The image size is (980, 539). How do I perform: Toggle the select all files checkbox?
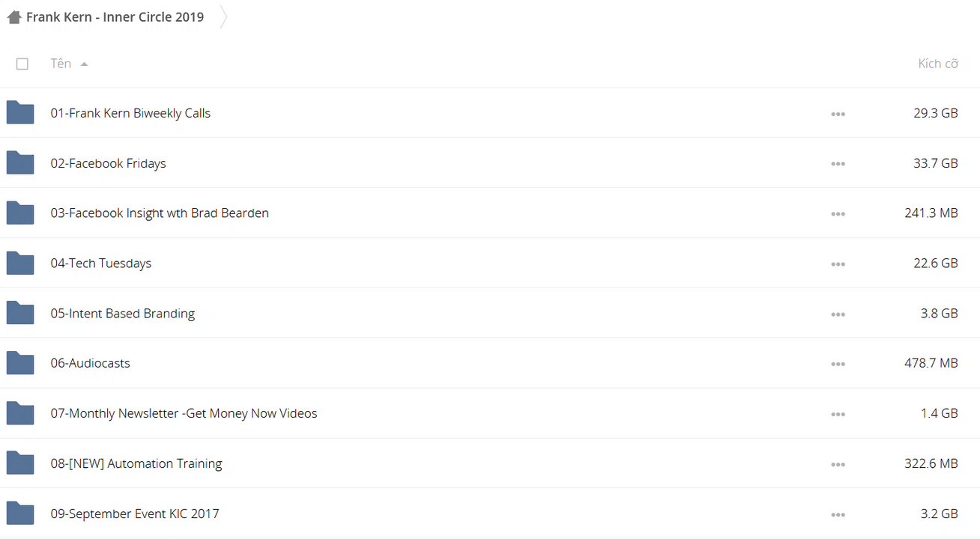pyautogui.click(x=22, y=64)
